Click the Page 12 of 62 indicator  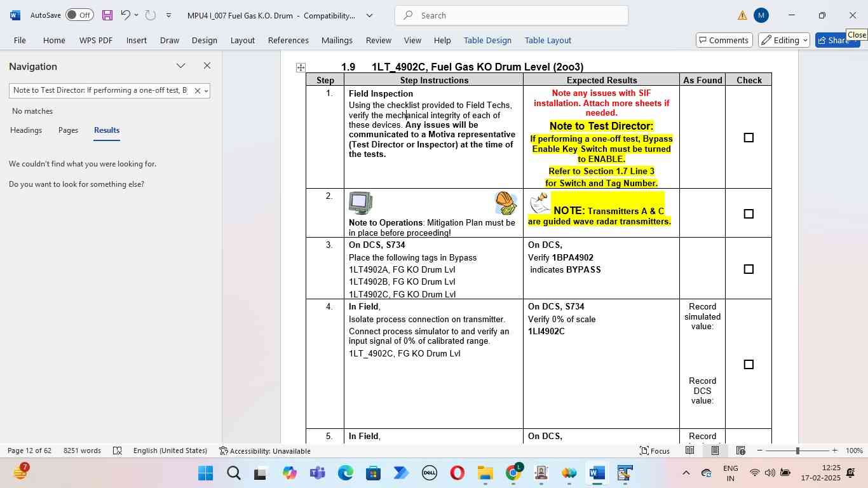coord(29,451)
